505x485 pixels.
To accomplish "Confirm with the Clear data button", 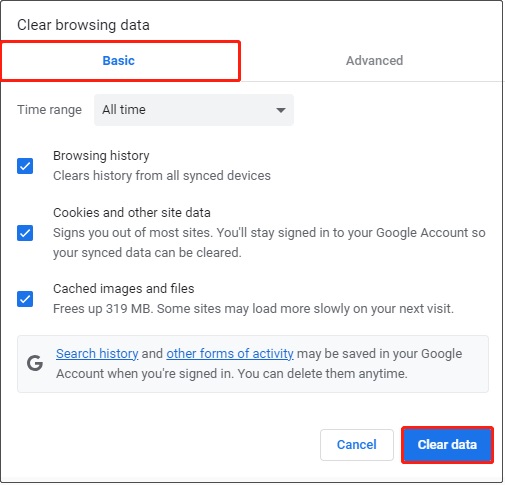I will coord(447,445).
